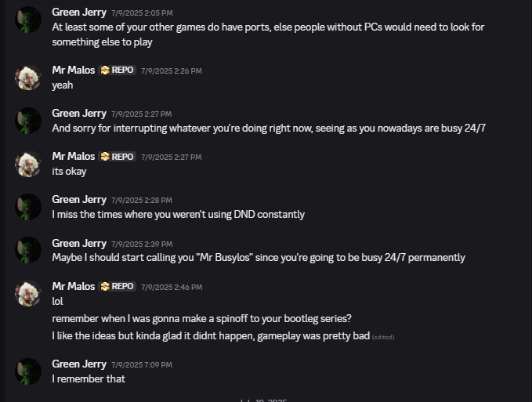Click Green Jerry's username above the apology message
Viewport: 532px width, 402px height.
pos(79,113)
